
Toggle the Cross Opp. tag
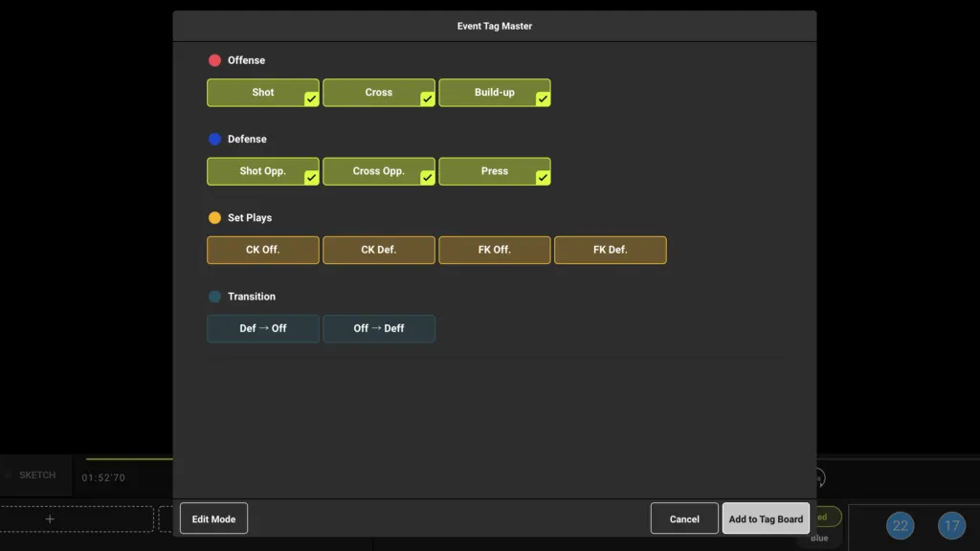(379, 171)
